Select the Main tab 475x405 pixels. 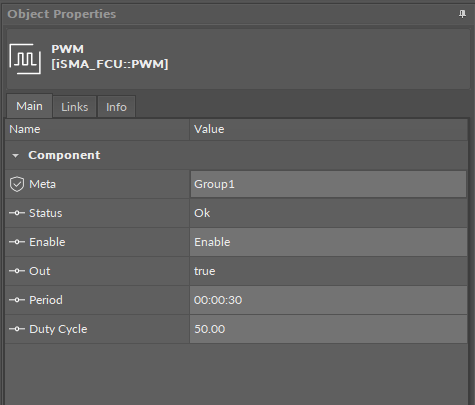[x=29, y=106]
